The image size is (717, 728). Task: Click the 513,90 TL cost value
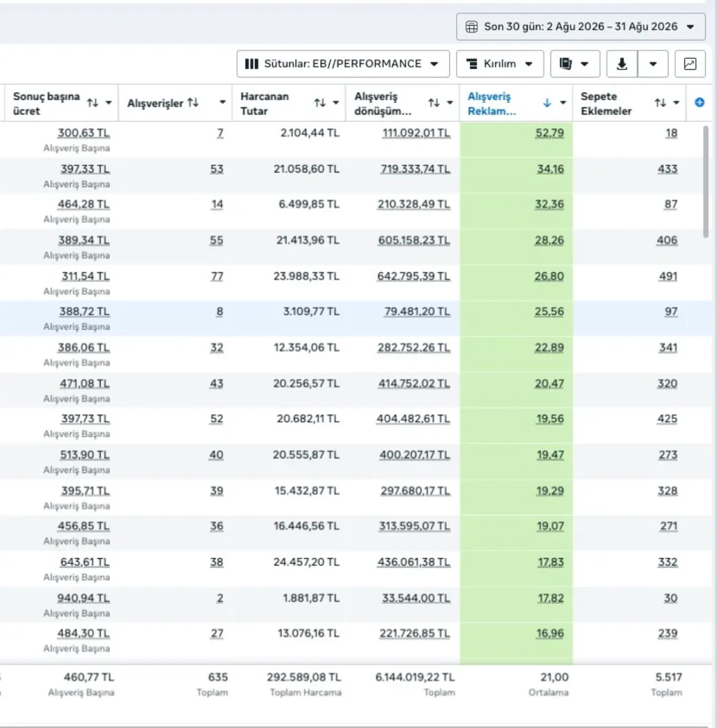coord(84,455)
